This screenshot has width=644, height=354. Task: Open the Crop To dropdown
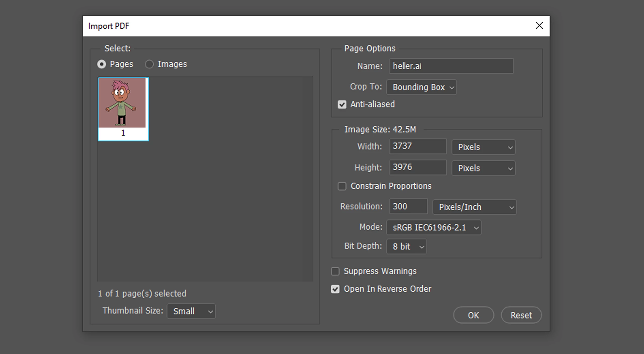[421, 87]
